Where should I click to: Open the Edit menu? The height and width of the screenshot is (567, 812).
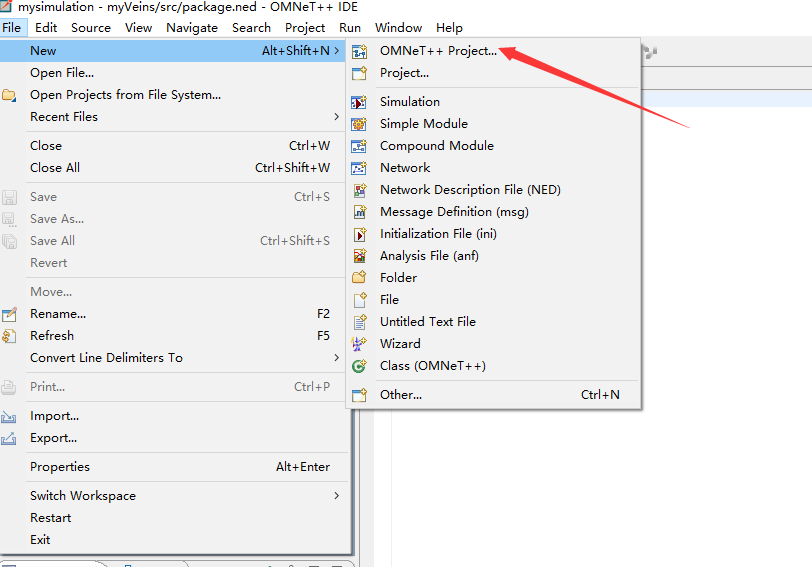coord(46,28)
